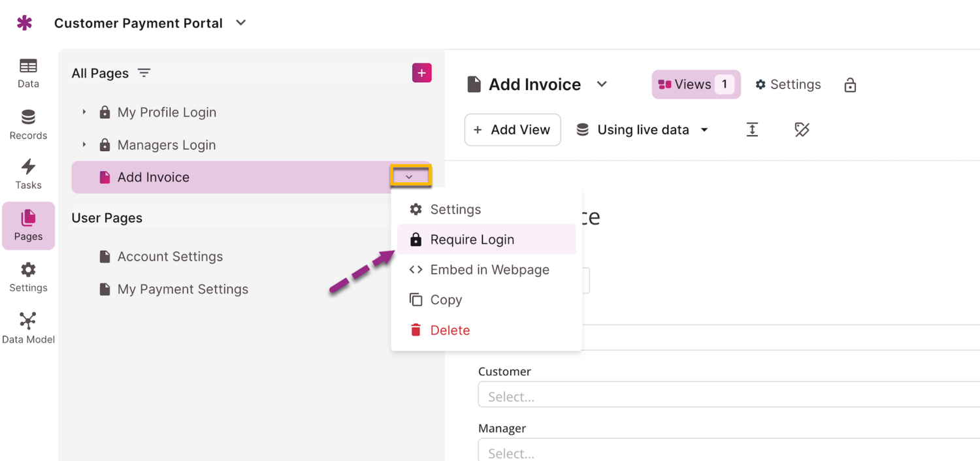
Task: Click the Customer select field
Action: 725,396
